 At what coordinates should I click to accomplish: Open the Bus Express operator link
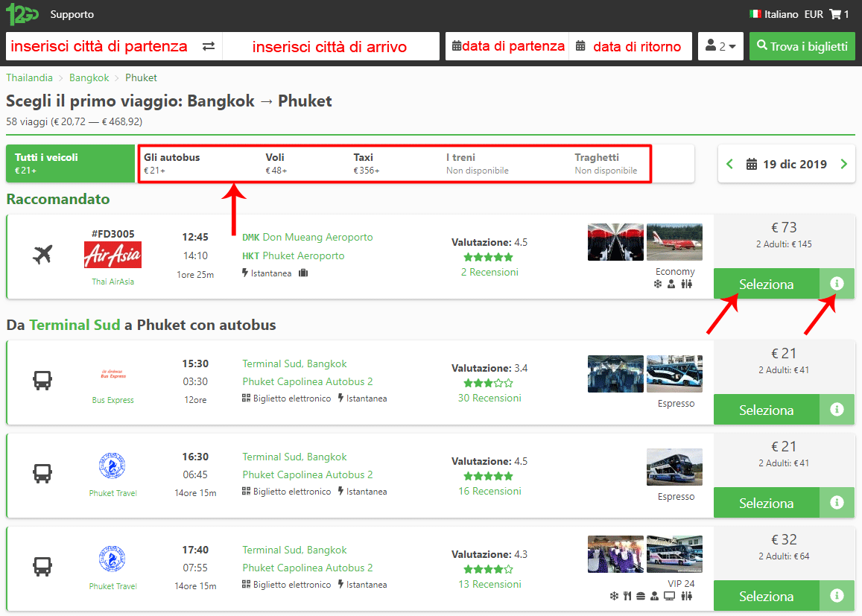(x=112, y=400)
